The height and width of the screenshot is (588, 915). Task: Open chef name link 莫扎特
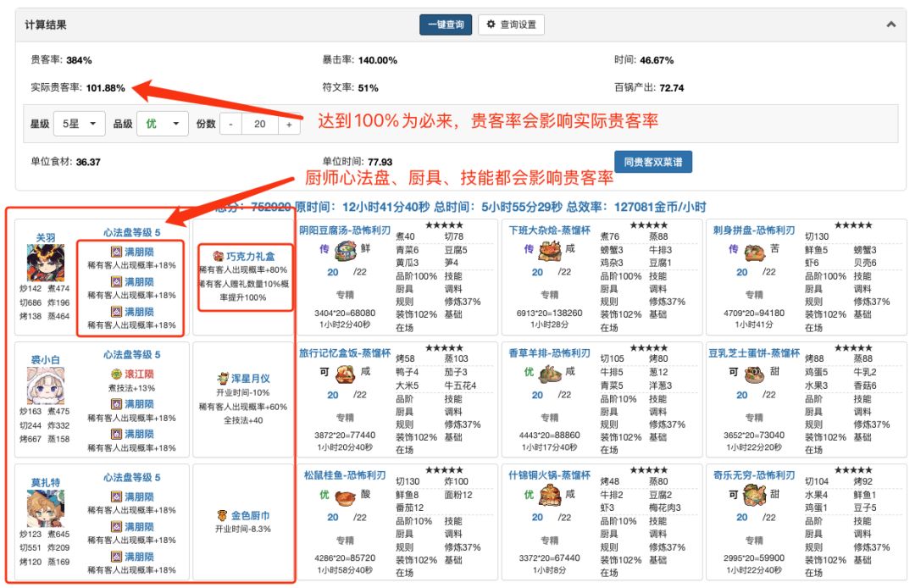(x=46, y=482)
